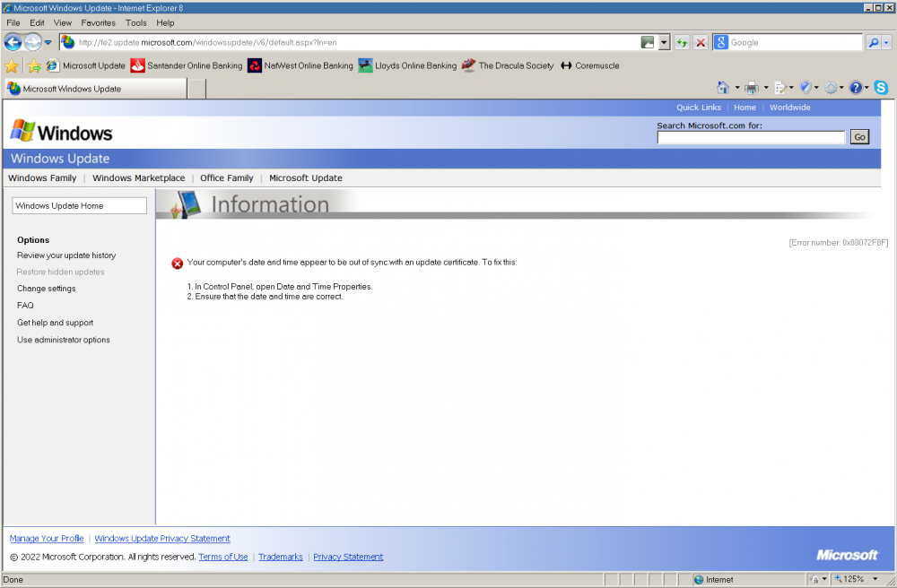Click the Go button beside Microsoft.com search
This screenshot has height=588, width=897.
pyautogui.click(x=859, y=137)
